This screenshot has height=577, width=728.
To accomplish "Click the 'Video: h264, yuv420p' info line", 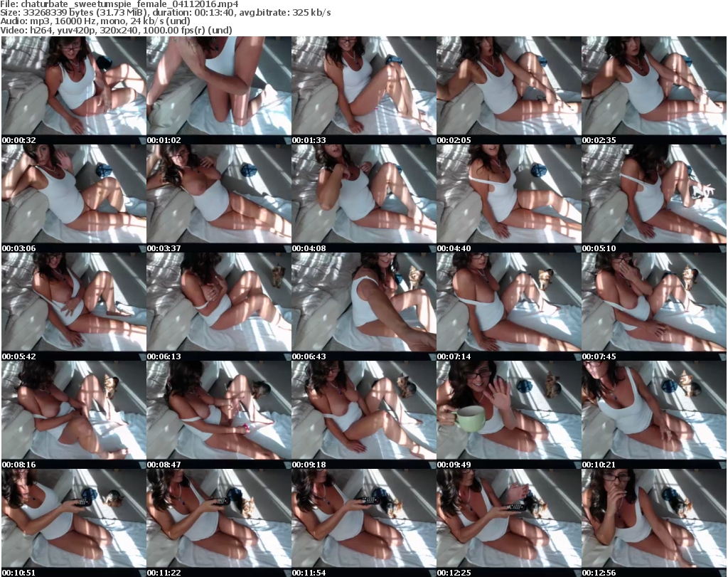I will coord(116,30).
